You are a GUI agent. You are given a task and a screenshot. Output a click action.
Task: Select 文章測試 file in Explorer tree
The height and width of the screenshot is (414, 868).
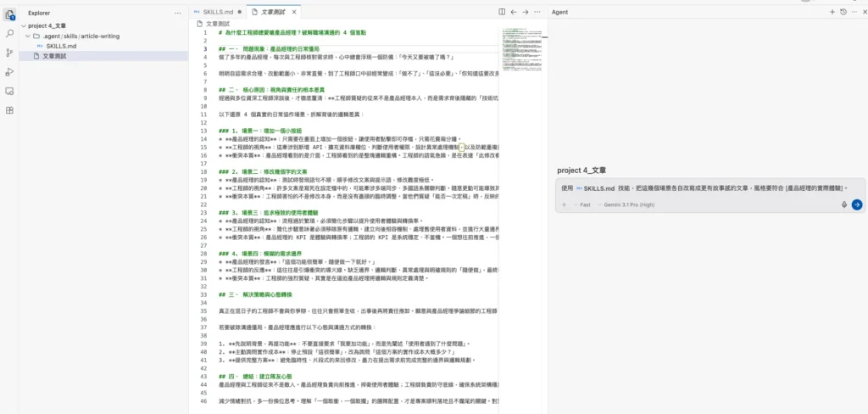point(54,56)
